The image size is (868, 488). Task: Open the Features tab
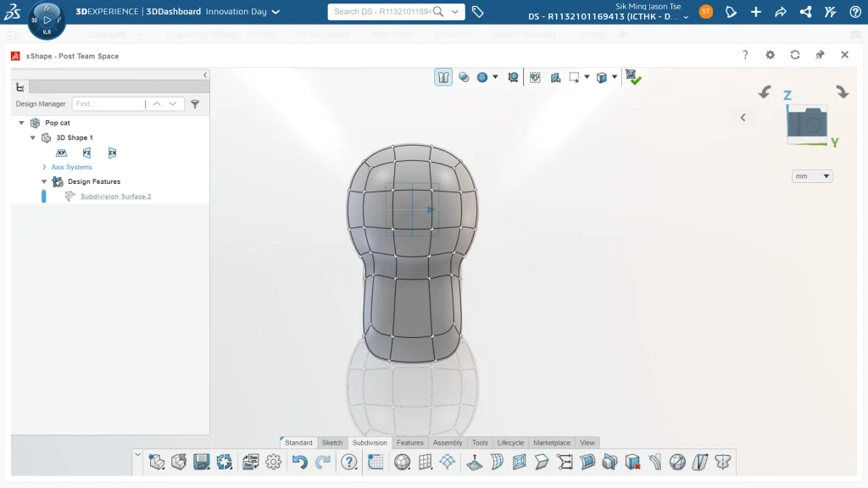409,442
